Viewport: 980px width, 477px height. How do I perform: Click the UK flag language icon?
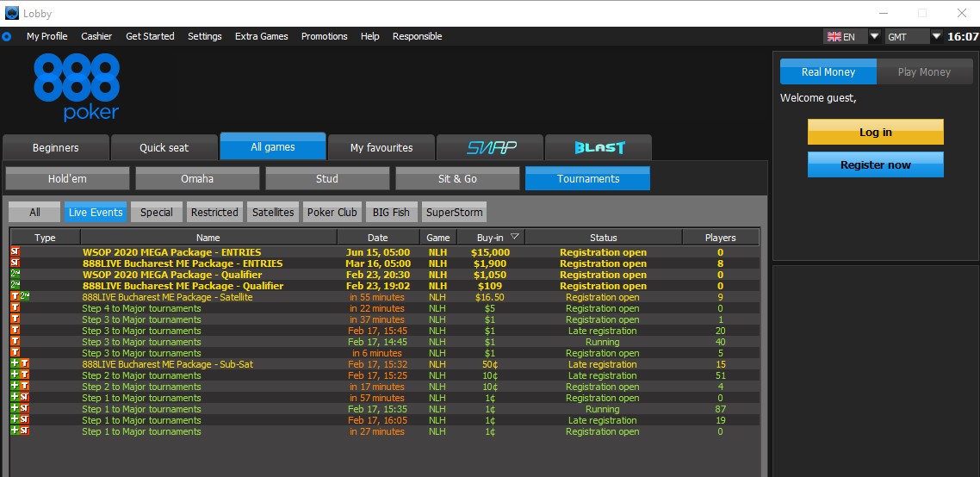834,36
